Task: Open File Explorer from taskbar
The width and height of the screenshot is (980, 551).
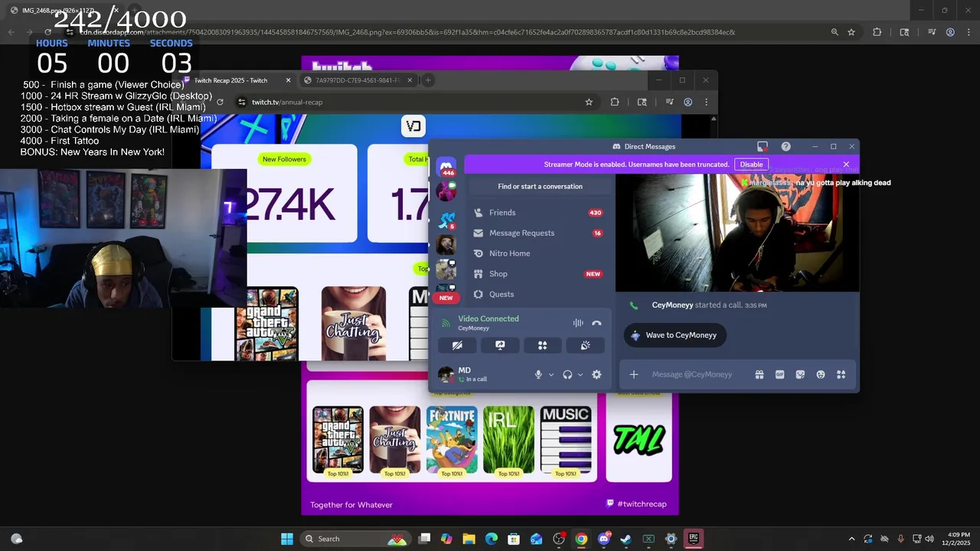Action: click(x=469, y=539)
